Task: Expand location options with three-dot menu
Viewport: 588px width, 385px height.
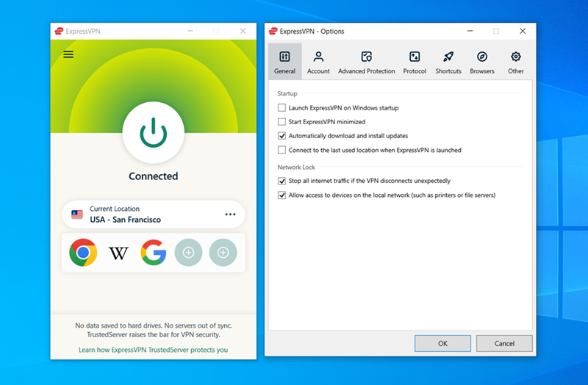Action: (x=230, y=215)
